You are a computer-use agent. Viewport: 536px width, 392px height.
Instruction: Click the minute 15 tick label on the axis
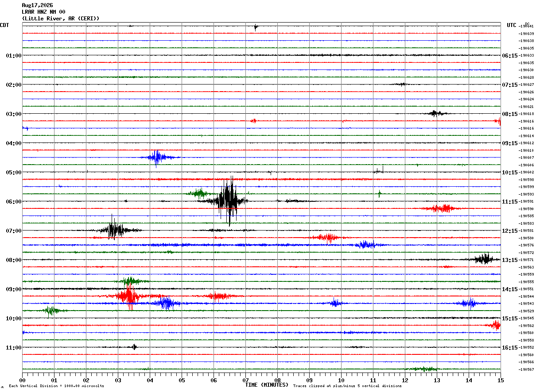click(x=500, y=380)
